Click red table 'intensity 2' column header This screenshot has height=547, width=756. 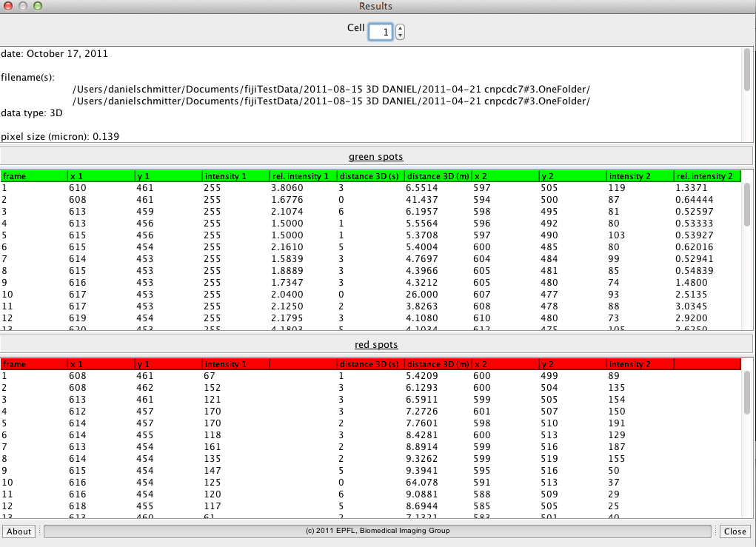639,364
